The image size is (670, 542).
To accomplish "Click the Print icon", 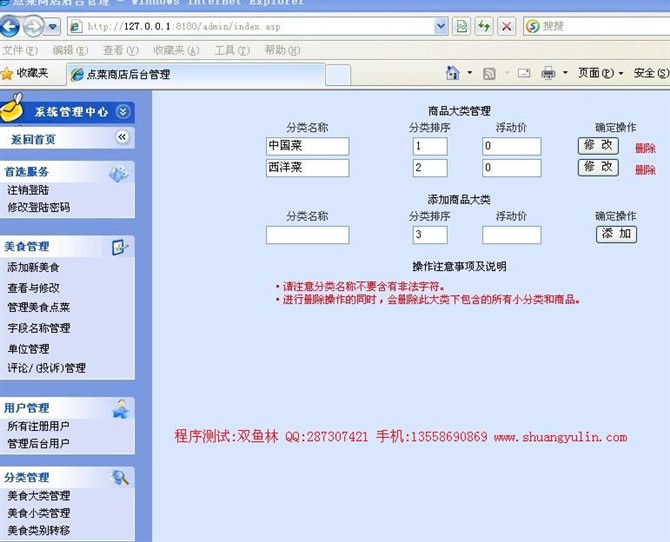I will [548, 74].
